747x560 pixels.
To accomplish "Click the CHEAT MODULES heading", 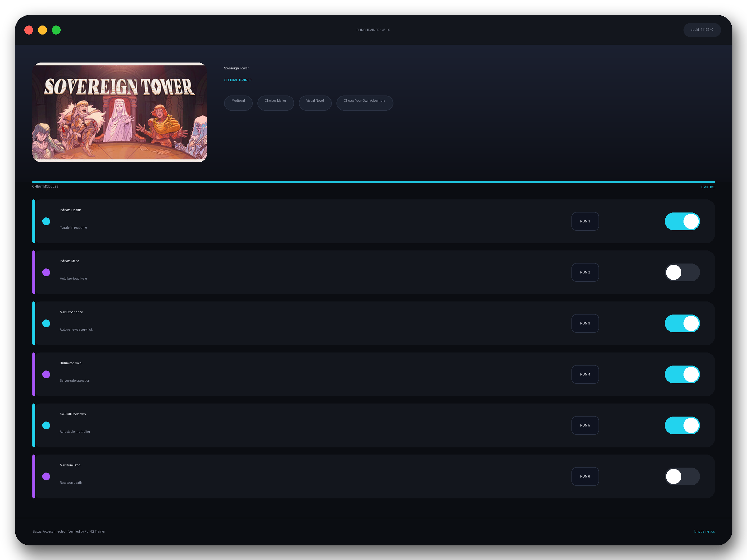I will click(x=45, y=186).
